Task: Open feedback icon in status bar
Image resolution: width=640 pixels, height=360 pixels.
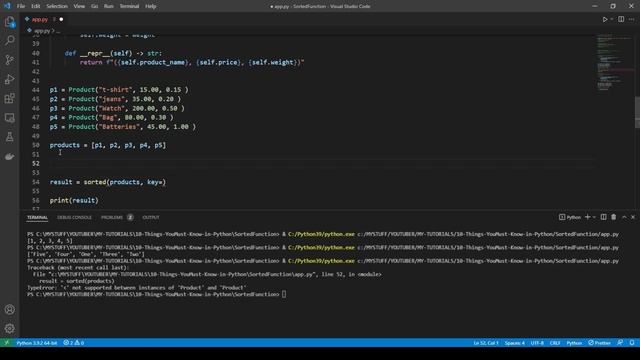Action: 620,343
